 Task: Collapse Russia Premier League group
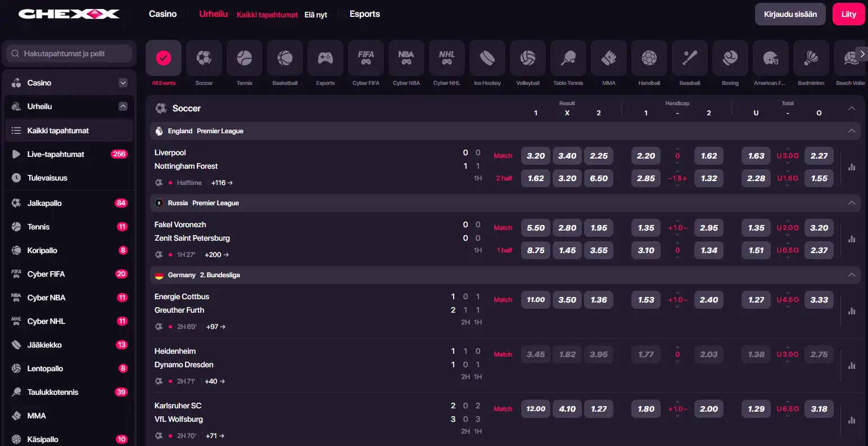852,203
